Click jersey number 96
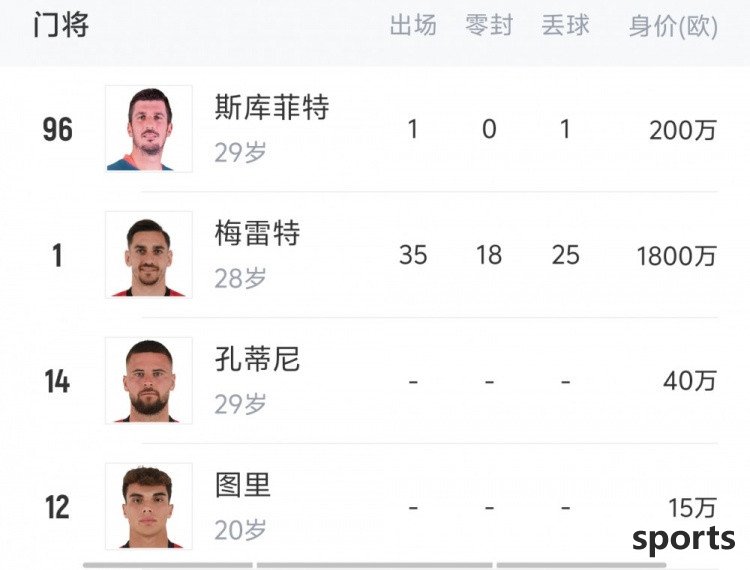 57,130
